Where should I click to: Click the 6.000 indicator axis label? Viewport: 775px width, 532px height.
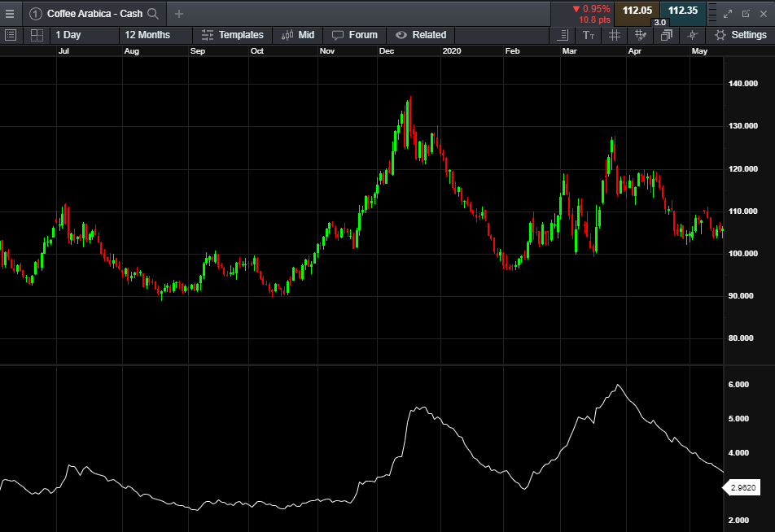click(738, 384)
